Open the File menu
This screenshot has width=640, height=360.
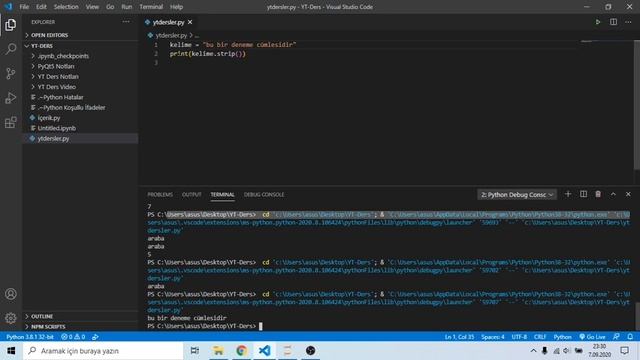coord(24,7)
